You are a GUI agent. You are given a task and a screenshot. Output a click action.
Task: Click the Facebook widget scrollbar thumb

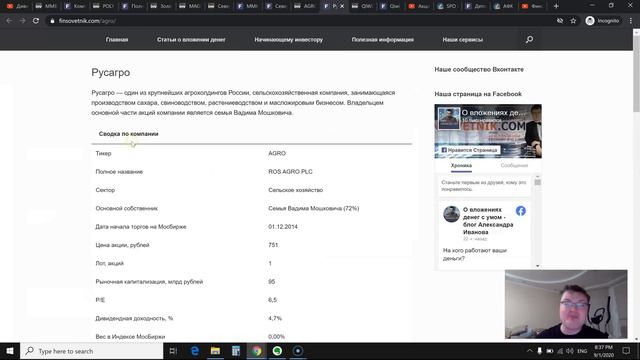pos(538,182)
